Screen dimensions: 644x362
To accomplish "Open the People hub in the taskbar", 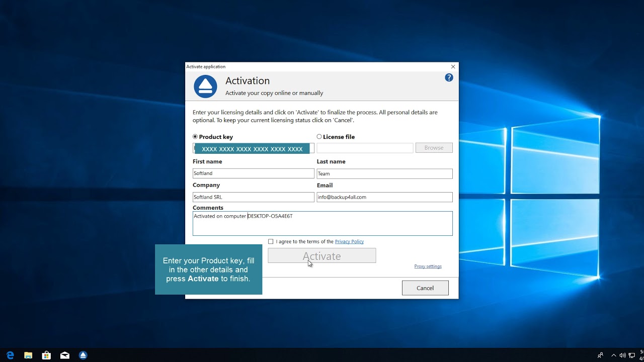I will click(600, 355).
